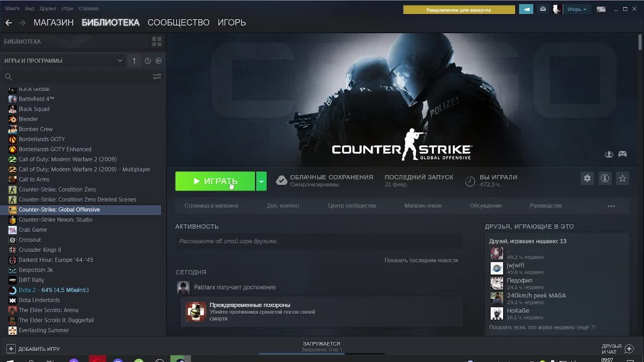Viewport: 644px width, 362px height.
Task: Click the green ИГРАТЬ button
Action: point(215,182)
